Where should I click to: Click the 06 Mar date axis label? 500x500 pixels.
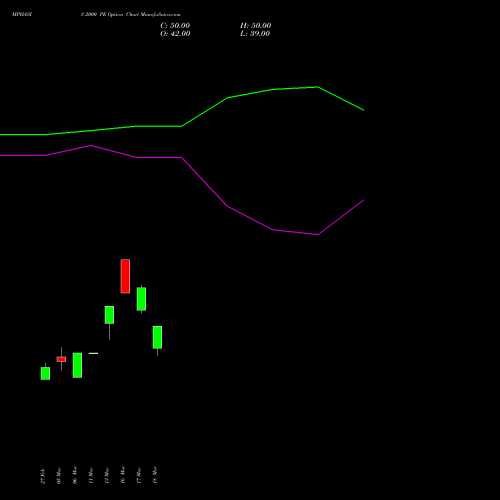tap(75, 475)
